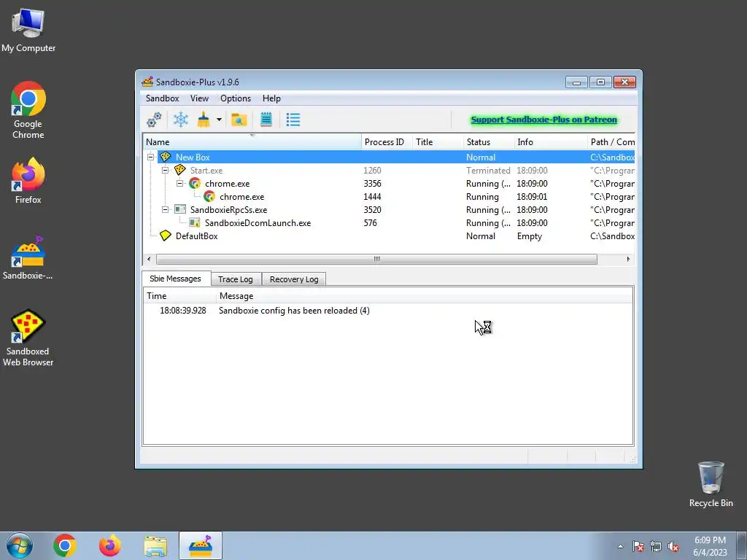Switch to the Recovery Log tab

pos(294,279)
